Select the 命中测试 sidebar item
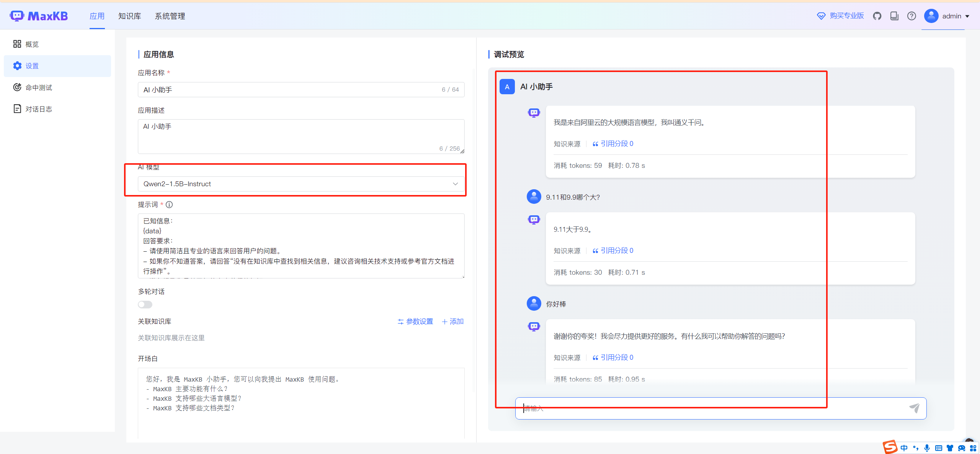980x454 pixels. 38,87
